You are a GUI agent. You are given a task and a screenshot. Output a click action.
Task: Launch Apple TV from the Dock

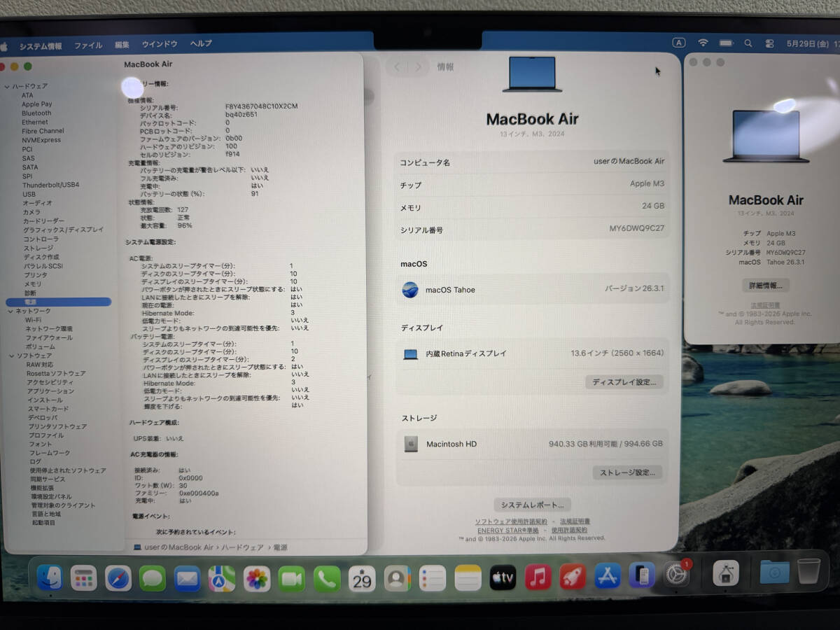click(503, 577)
